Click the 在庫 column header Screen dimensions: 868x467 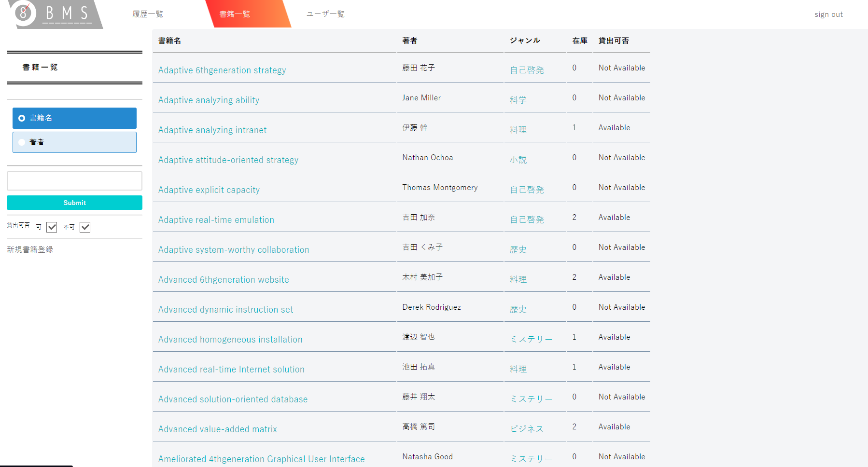(x=580, y=41)
